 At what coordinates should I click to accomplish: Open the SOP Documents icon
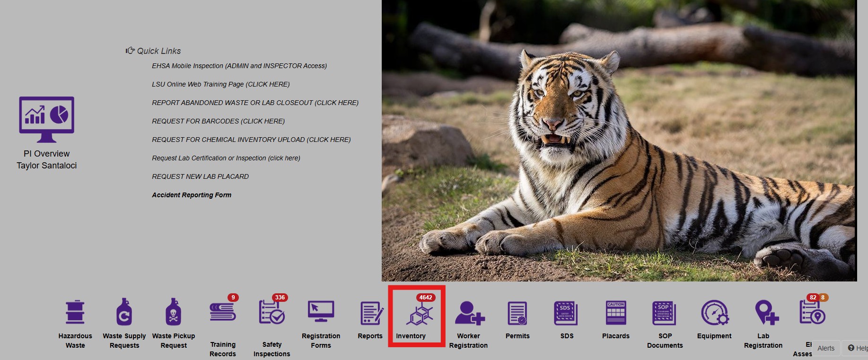(665, 313)
